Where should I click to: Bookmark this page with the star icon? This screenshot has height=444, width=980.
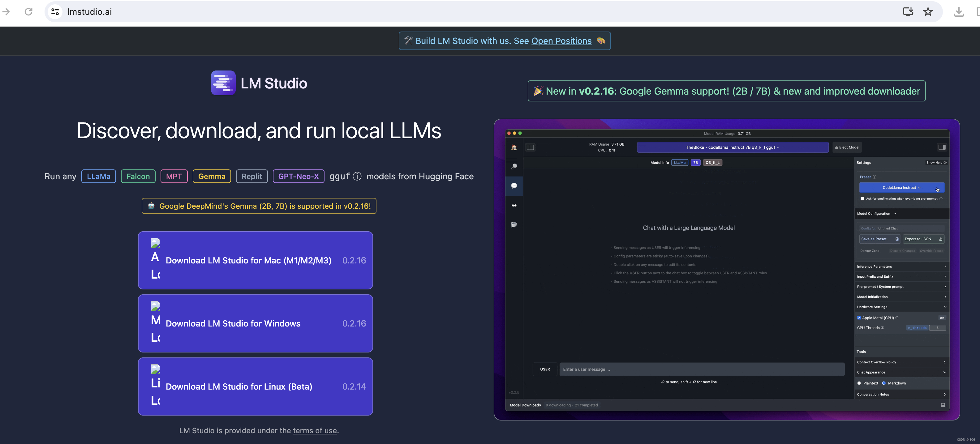pyautogui.click(x=928, y=12)
